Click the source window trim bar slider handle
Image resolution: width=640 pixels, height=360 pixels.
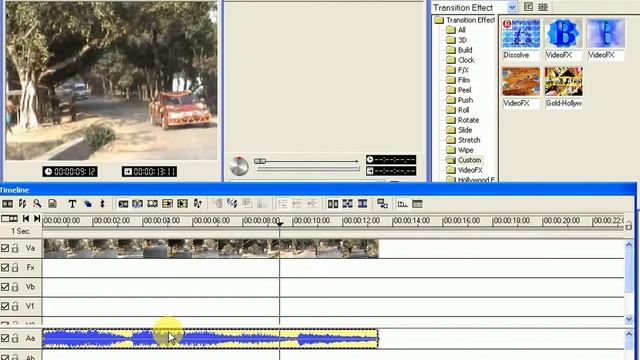point(260,161)
